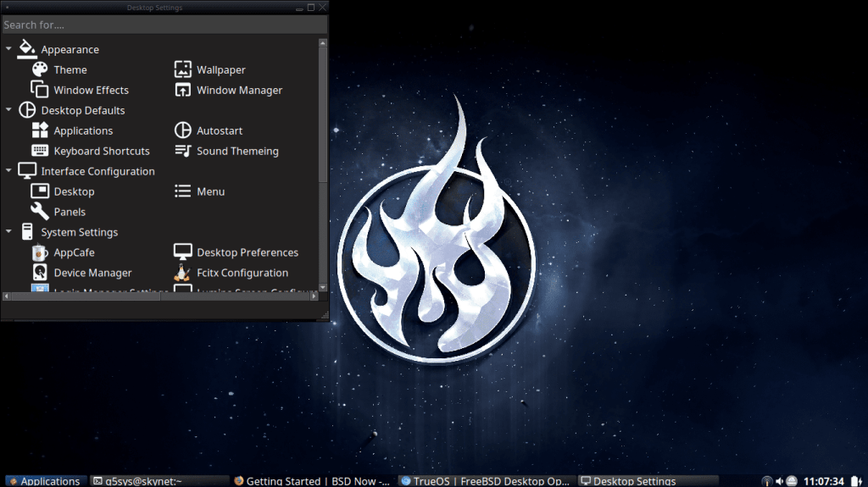Viewport: 868px width, 487px height.
Task: Click the Desktop Preferences monitor icon
Action: (x=183, y=252)
